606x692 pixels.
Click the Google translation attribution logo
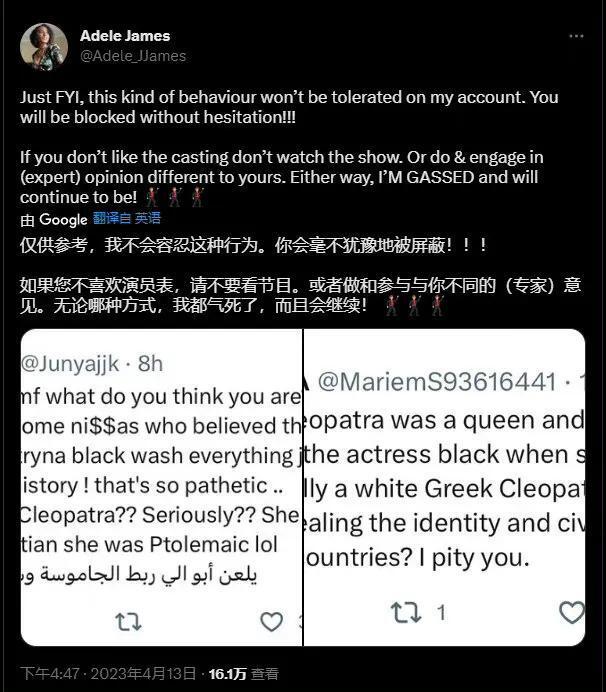(63, 219)
